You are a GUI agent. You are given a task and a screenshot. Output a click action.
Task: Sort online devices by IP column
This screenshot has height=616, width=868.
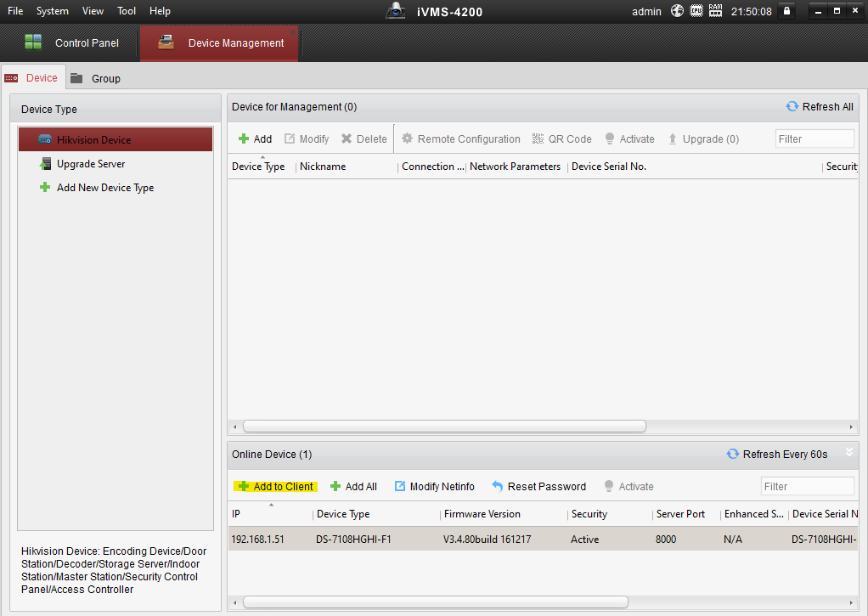coord(236,514)
